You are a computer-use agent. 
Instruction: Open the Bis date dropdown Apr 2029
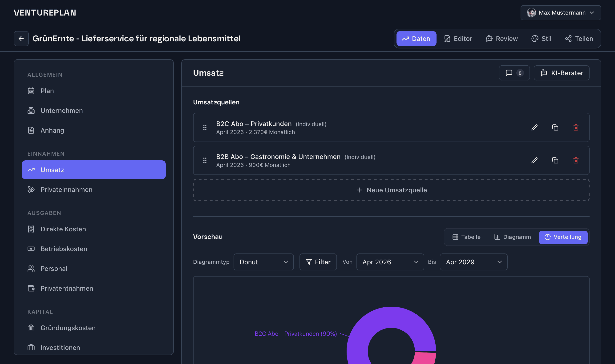coord(473,262)
